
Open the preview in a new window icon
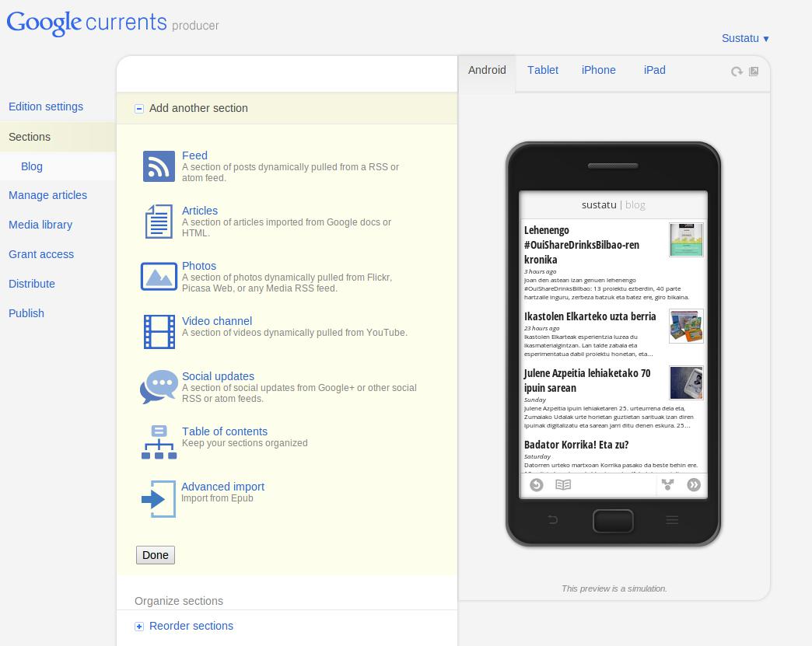(754, 72)
